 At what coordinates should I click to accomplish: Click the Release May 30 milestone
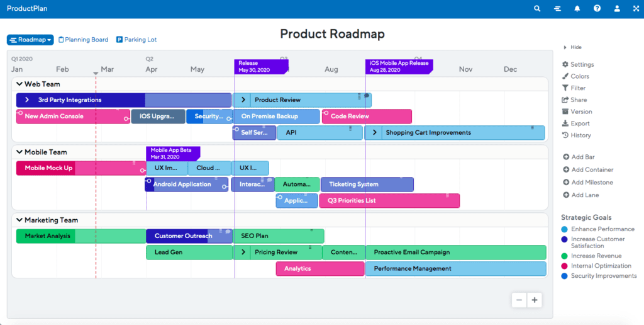pos(261,67)
